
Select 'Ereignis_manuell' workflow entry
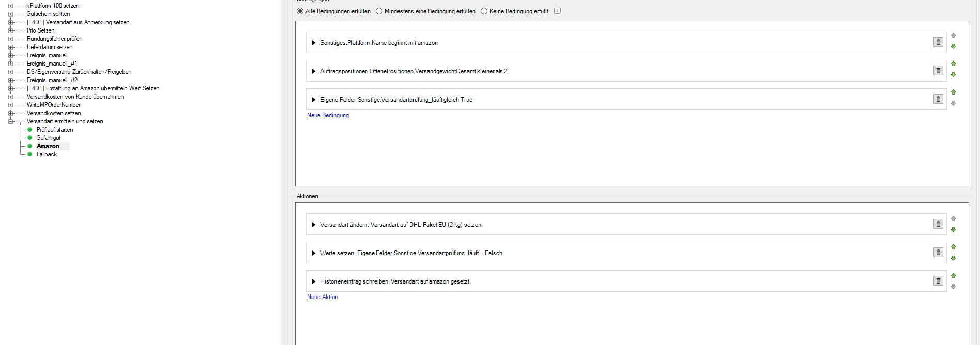[47, 55]
